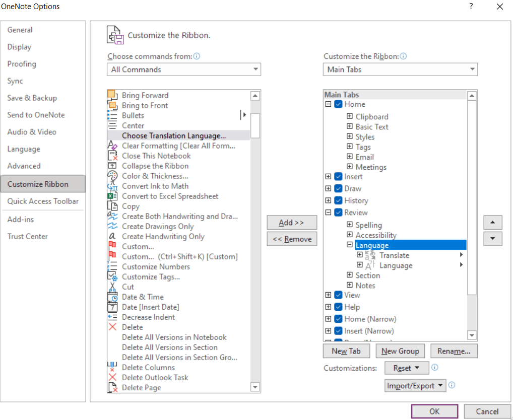Screen dimensions: 513x420
Task: Toggle the Insert tab checkbox
Action: (x=338, y=177)
